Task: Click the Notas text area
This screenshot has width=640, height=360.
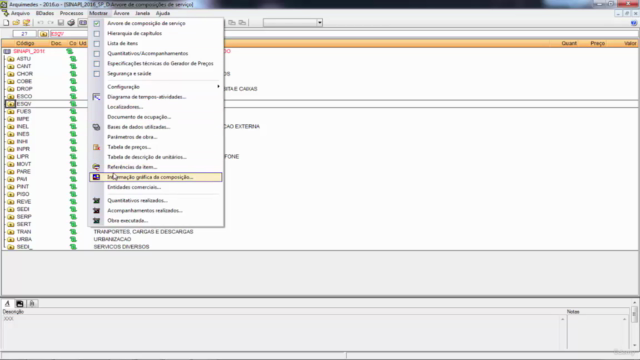Action: pyautogui.click(x=595, y=332)
